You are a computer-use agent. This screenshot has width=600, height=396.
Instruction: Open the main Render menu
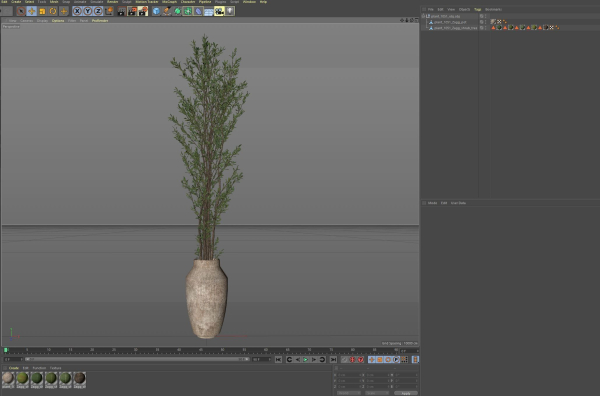click(x=112, y=2)
